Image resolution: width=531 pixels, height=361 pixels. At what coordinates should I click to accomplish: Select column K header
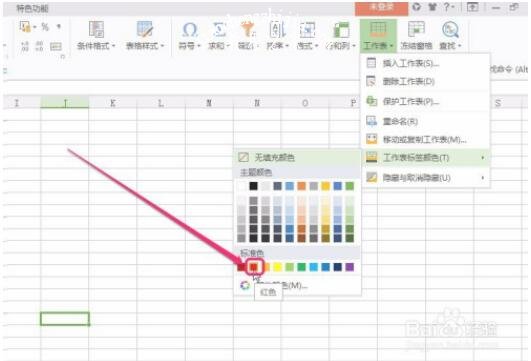113,103
